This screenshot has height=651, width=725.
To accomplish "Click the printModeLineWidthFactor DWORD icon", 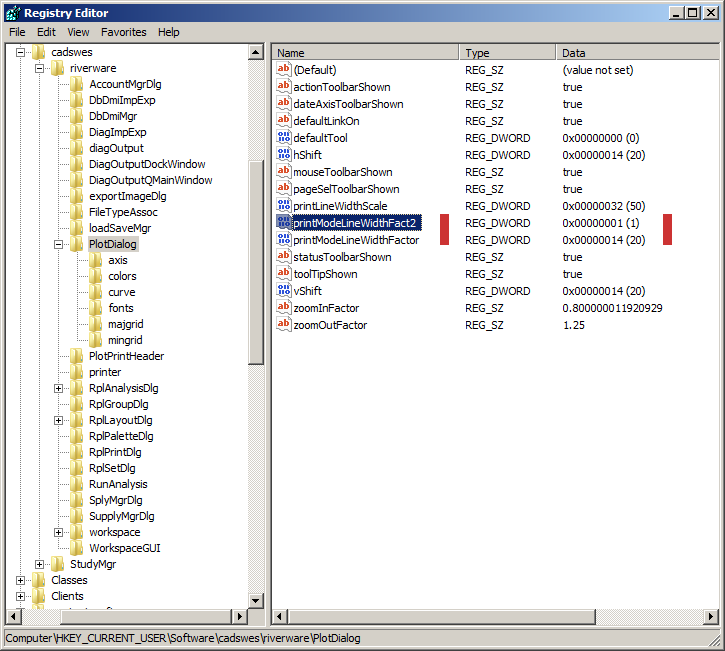I will 283,240.
